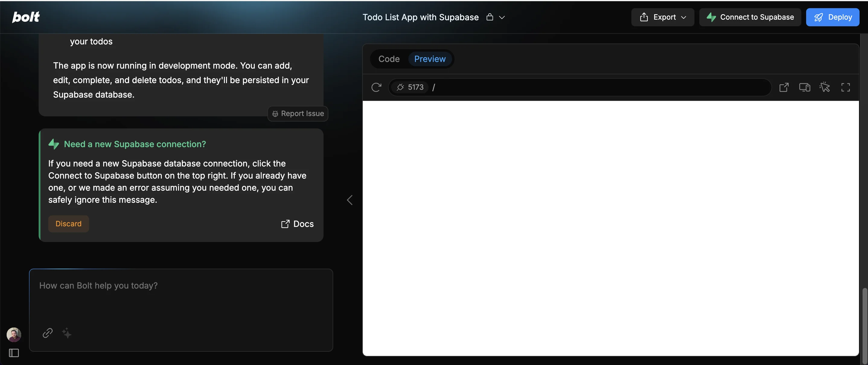Open the project visibility lock icon
This screenshot has width=868, height=365.
[490, 17]
